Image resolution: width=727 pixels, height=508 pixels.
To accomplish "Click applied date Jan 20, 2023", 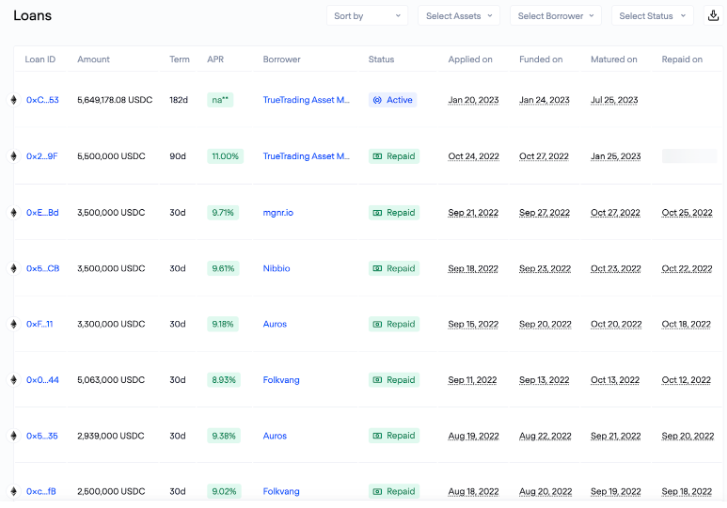I will pos(473,100).
